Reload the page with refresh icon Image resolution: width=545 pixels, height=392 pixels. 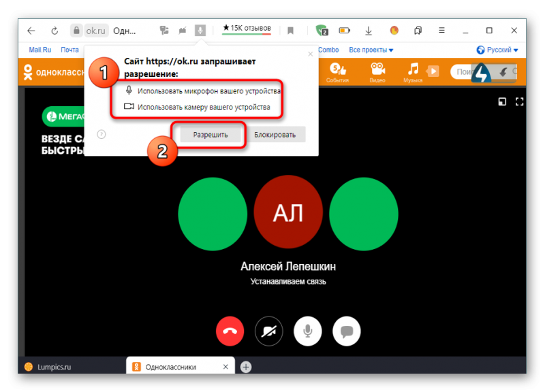[54, 31]
